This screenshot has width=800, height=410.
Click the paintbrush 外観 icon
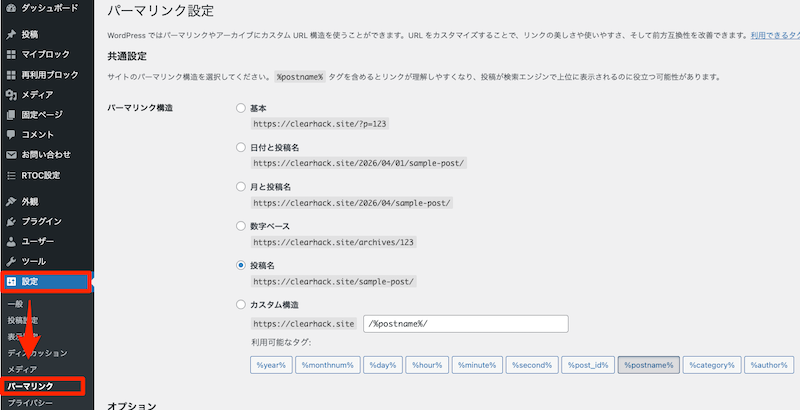point(11,201)
